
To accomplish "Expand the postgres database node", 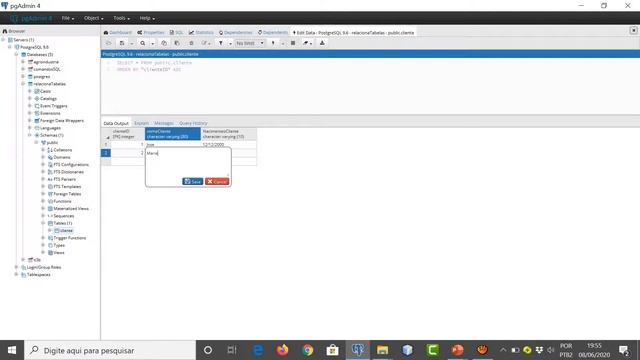I will 23,77.
